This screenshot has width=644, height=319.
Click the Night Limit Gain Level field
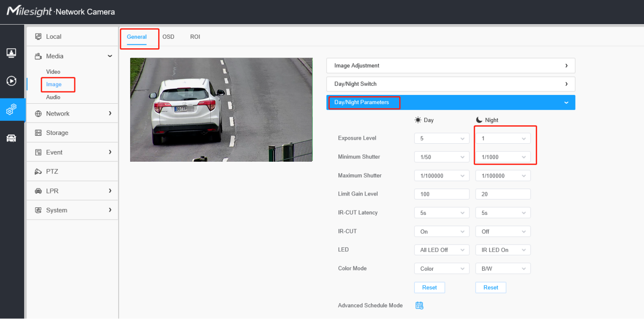tap(503, 194)
